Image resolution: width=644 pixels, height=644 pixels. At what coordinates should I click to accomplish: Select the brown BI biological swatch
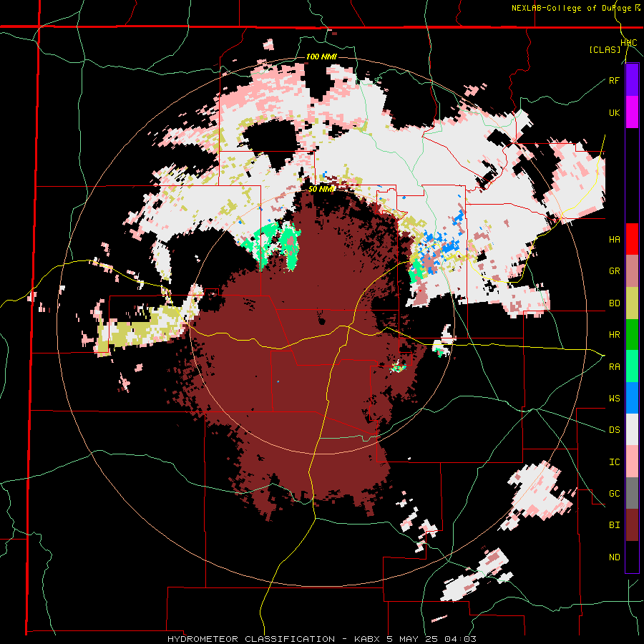632,525
